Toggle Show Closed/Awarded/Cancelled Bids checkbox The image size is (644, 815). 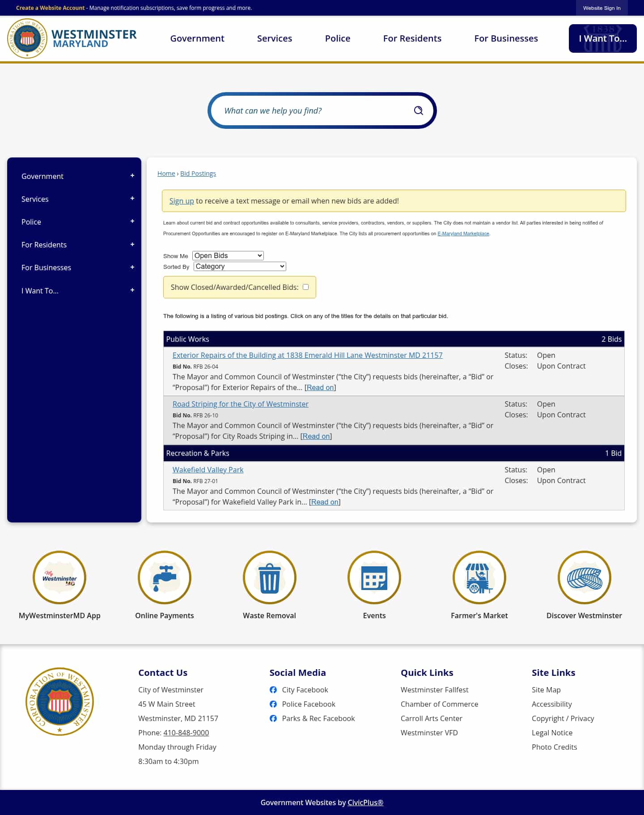point(306,287)
